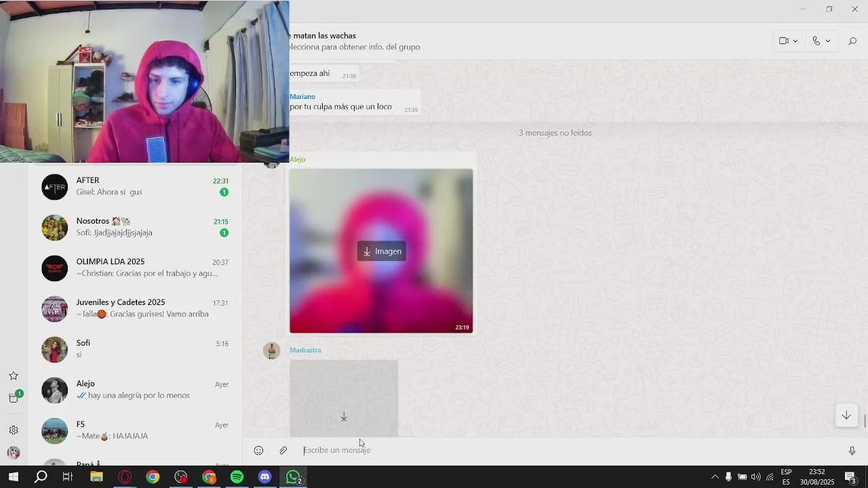Expand the voice call options chevron
The height and width of the screenshot is (488, 868).
click(828, 41)
